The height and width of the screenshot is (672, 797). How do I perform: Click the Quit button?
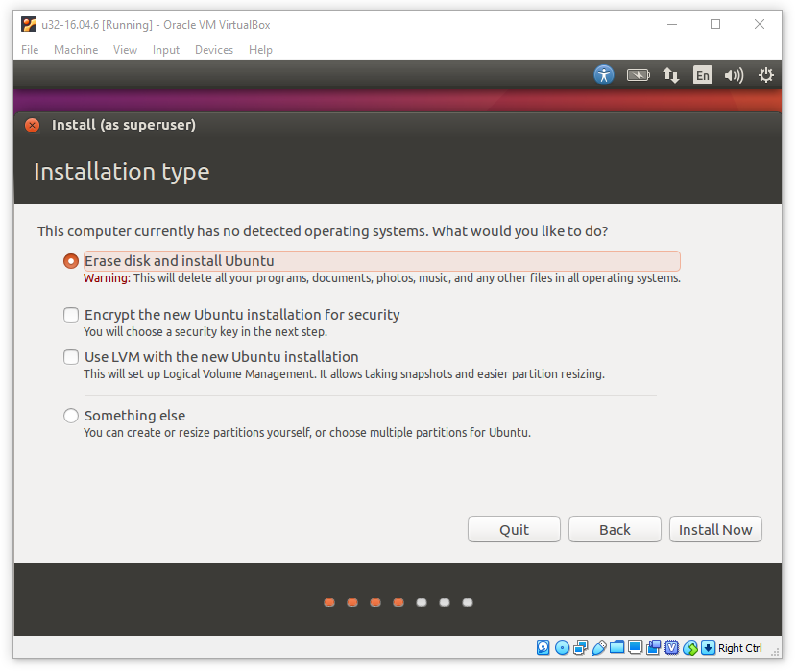pyautogui.click(x=514, y=530)
